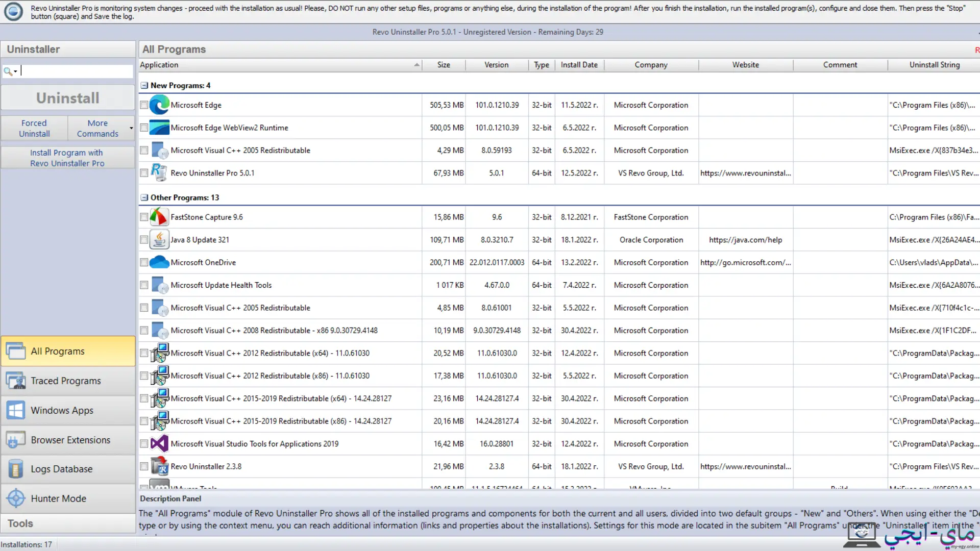Screen dimensions: 980x551
Task: Click the Java help website cell
Action: coord(746,240)
